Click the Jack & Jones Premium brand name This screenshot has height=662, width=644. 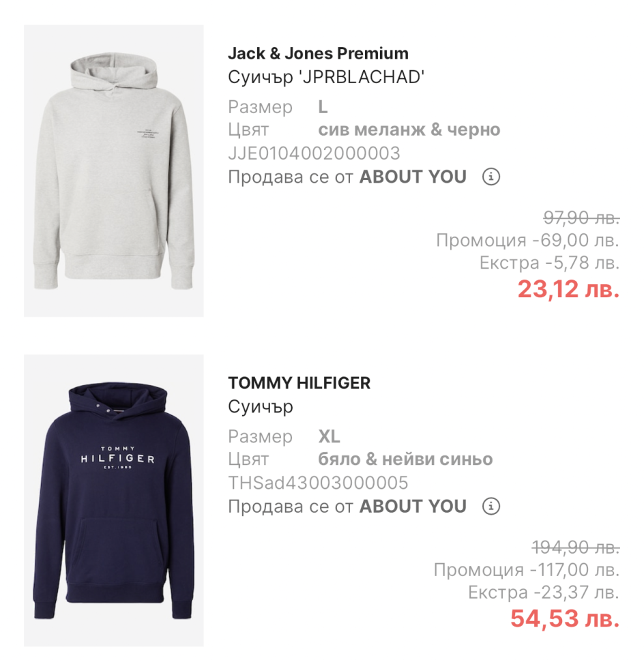coord(318,54)
